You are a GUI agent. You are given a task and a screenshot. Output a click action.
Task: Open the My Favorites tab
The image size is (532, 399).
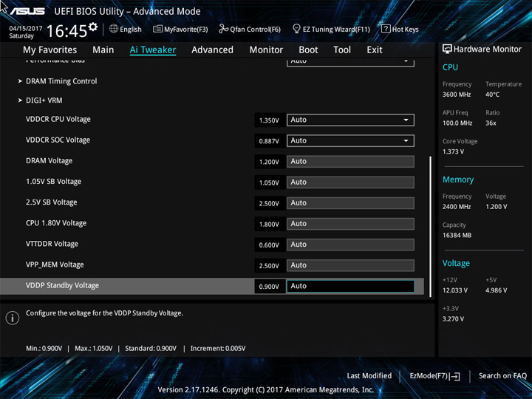[x=50, y=50]
